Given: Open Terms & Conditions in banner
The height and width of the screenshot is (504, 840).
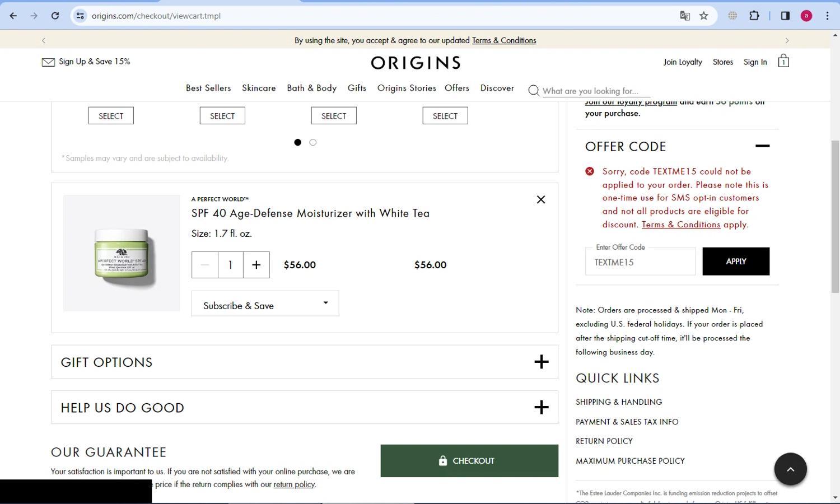Looking at the screenshot, I should click(x=504, y=40).
